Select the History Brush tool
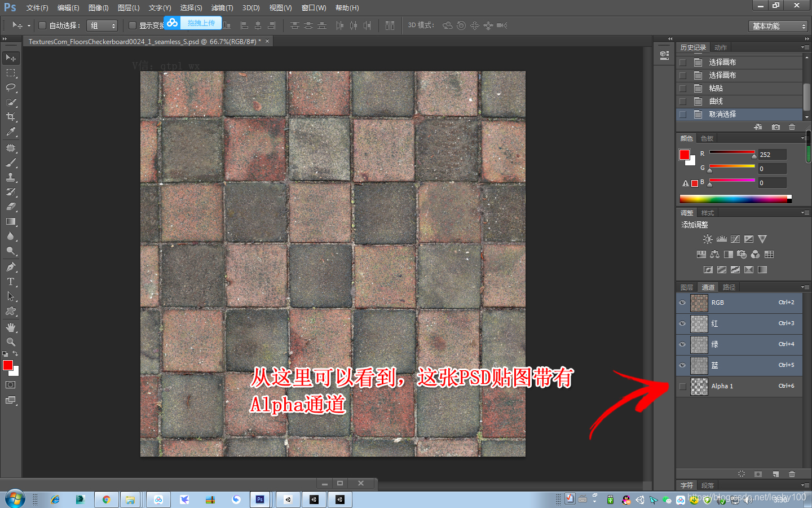The image size is (812, 508). (11, 192)
